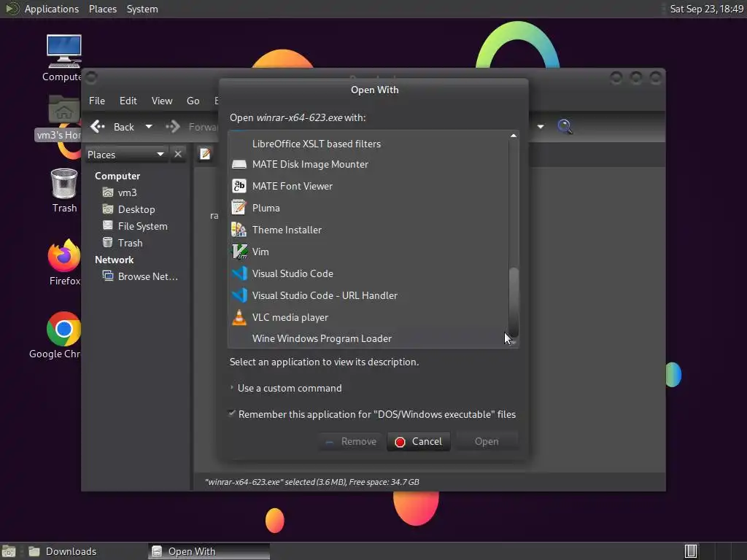Open the Edit menu in file manager
Image resolution: width=747 pixels, height=560 pixels.
coord(128,101)
